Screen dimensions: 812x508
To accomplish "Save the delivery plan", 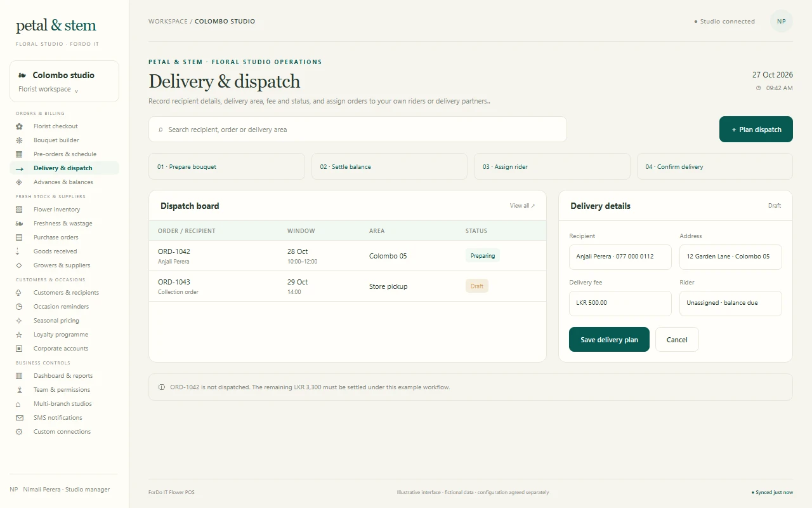I will pyautogui.click(x=609, y=340).
